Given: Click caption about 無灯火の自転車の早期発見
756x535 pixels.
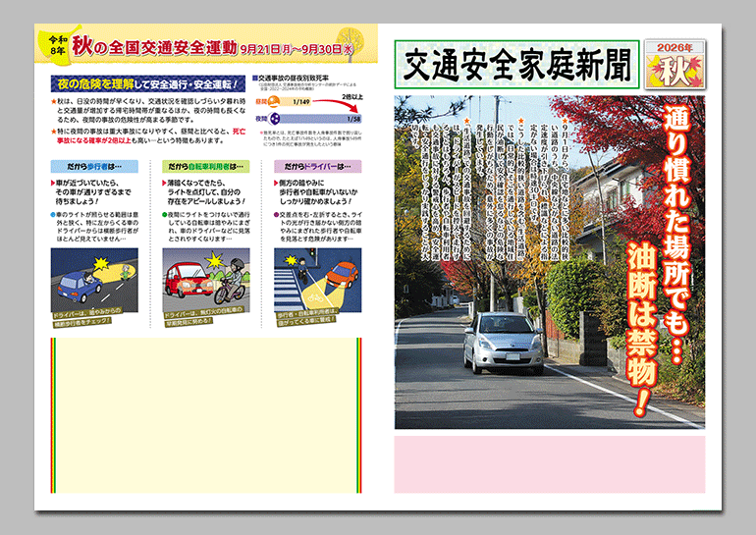Looking at the screenshot, I should tap(202, 316).
